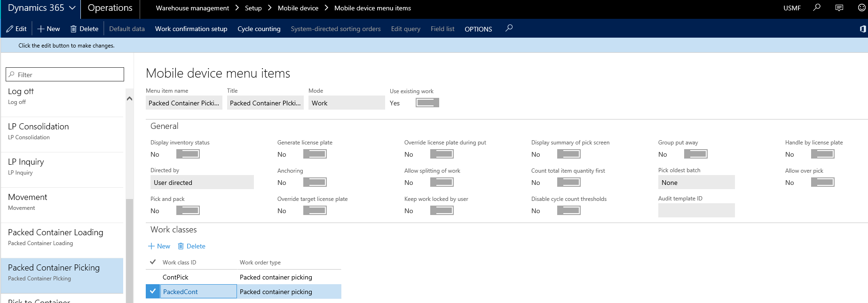Toggle Display inventory status switch
The height and width of the screenshot is (303, 868).
tap(188, 154)
